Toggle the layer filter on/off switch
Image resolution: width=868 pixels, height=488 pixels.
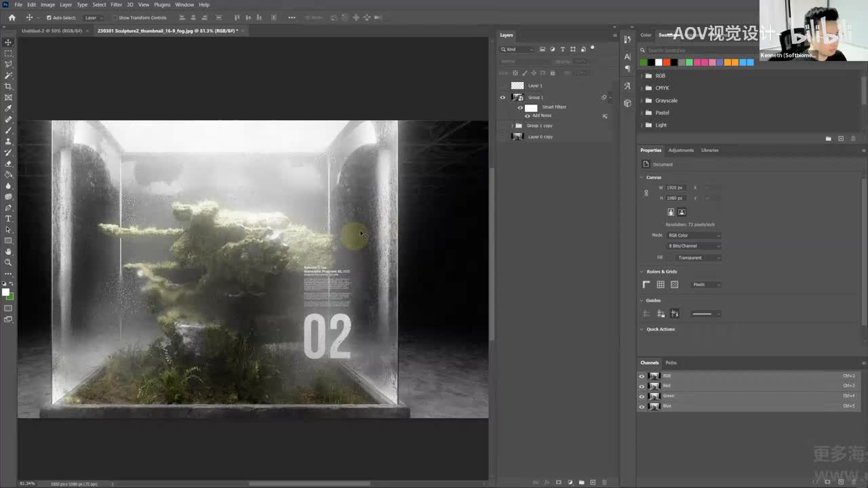pyautogui.click(x=592, y=48)
